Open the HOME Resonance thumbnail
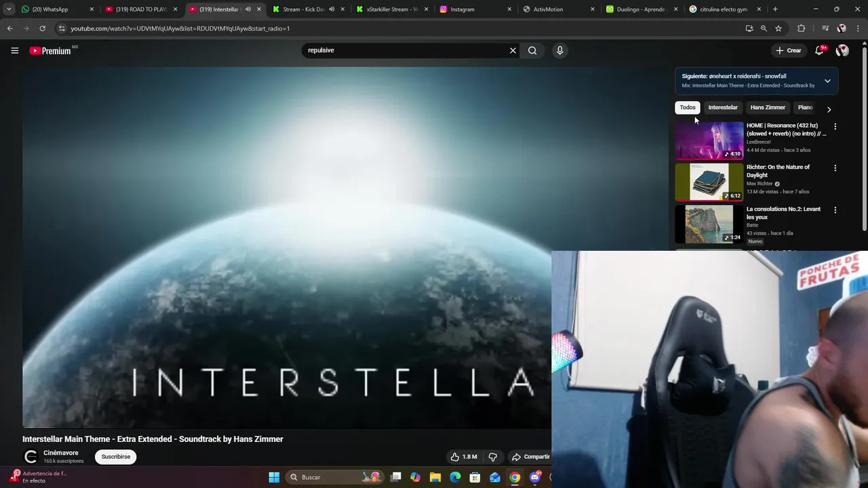Viewport: 868px width, 488px height. pyautogui.click(x=709, y=140)
